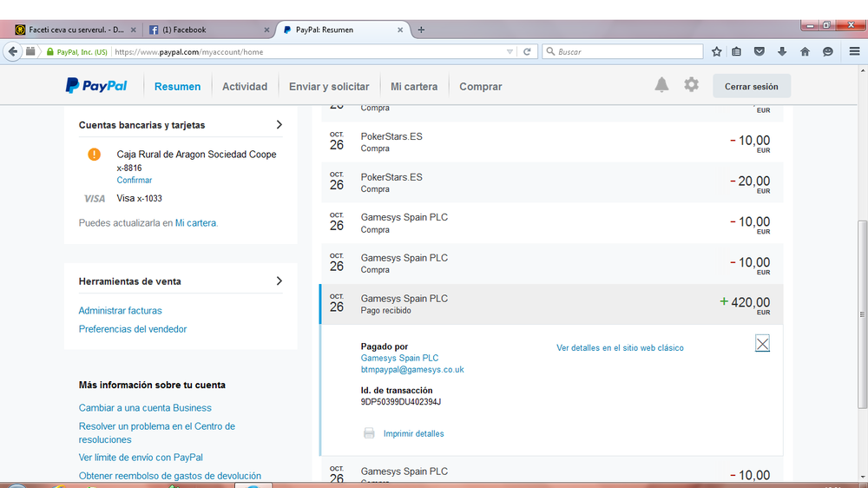
Task: Open the PayPal notifications bell
Action: coord(661,85)
